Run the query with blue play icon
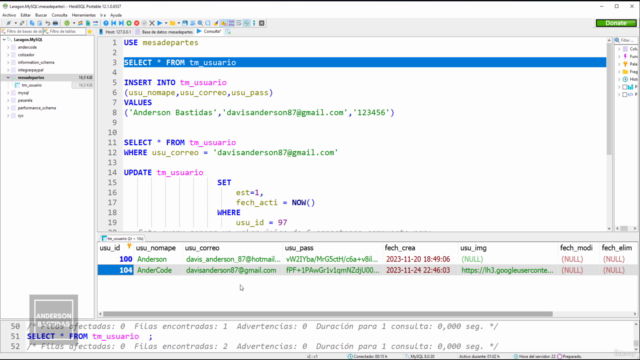Screen dimensions: 640x360 [x=160, y=23]
